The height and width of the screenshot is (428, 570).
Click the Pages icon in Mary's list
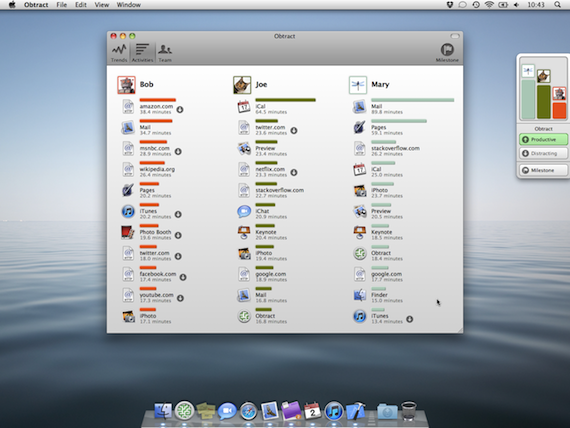coord(360,127)
